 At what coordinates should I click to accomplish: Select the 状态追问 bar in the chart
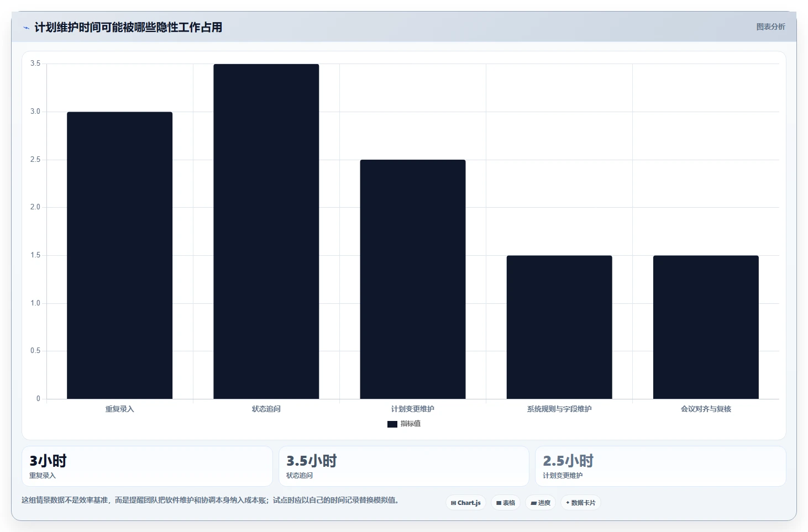[x=266, y=231]
